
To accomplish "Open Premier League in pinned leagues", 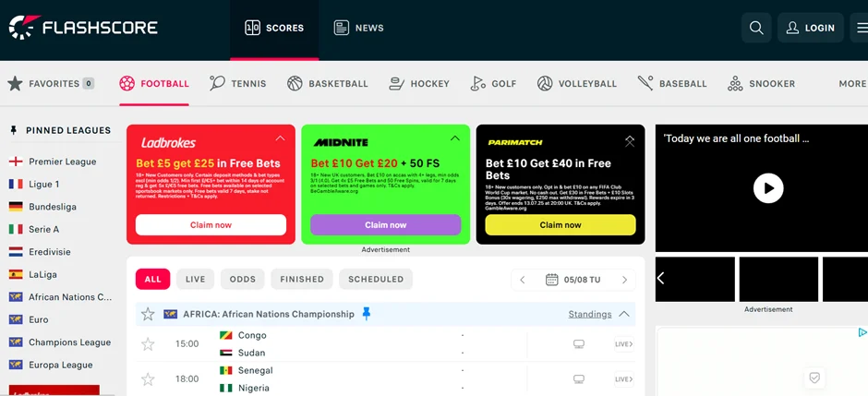I will click(62, 162).
